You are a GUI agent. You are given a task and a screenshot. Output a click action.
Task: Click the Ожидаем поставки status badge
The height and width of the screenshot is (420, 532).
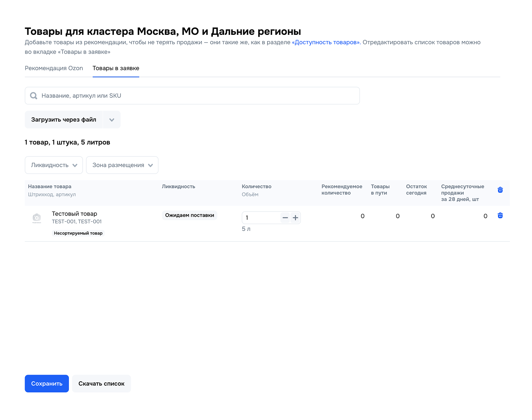click(x=189, y=215)
